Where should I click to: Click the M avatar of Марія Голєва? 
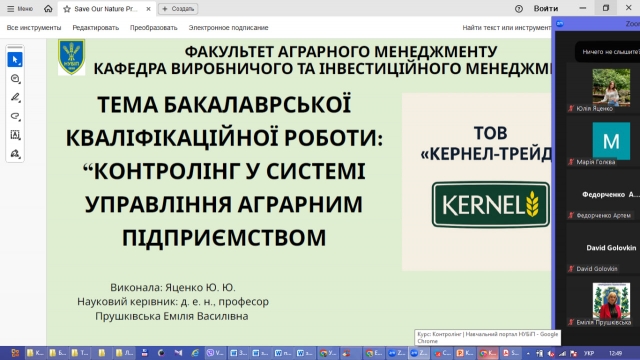(x=611, y=141)
